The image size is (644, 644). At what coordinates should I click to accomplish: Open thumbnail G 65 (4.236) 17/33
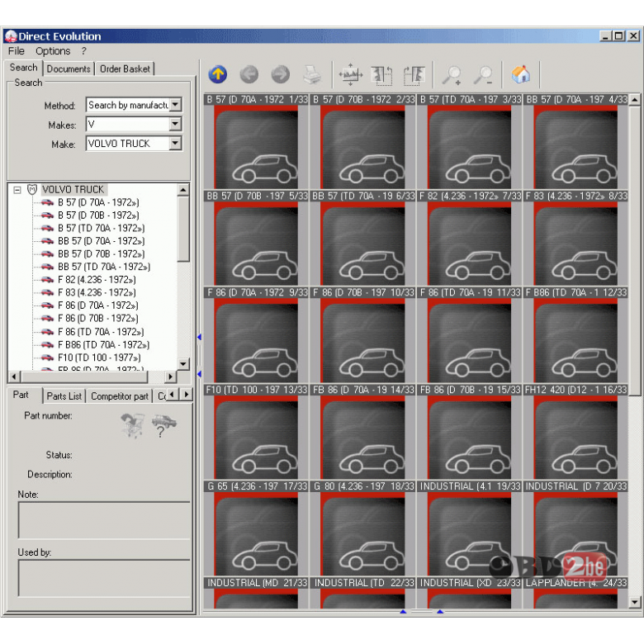pos(256,528)
